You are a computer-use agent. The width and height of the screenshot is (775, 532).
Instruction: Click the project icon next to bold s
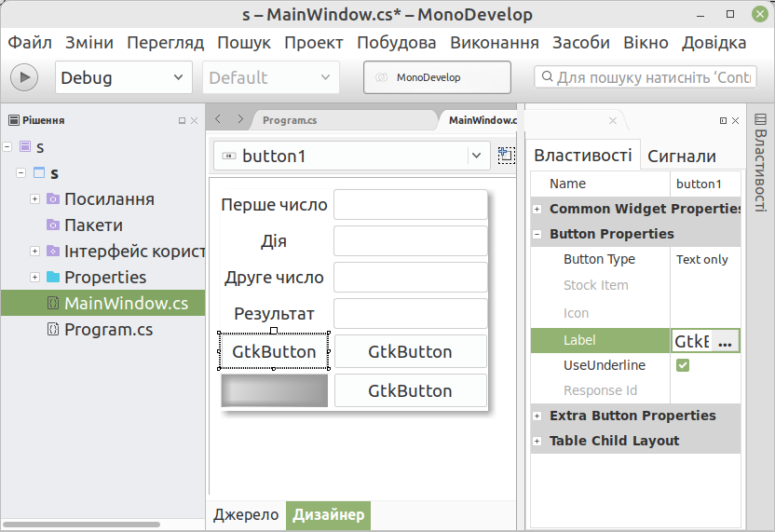click(x=39, y=172)
